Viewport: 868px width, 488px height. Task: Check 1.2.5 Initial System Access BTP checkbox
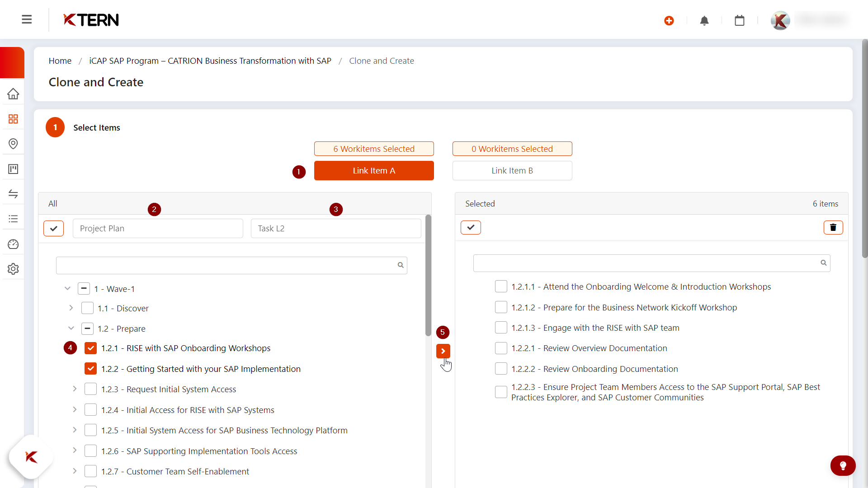pos(90,430)
